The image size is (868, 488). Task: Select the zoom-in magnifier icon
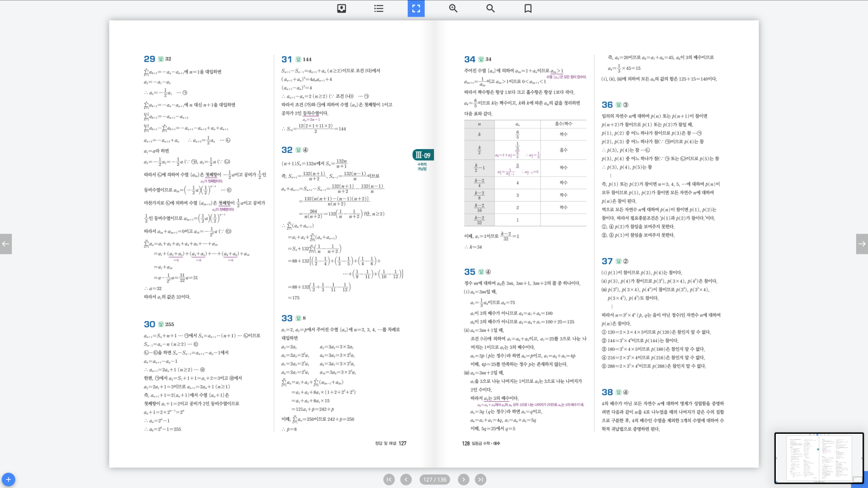(x=453, y=8)
